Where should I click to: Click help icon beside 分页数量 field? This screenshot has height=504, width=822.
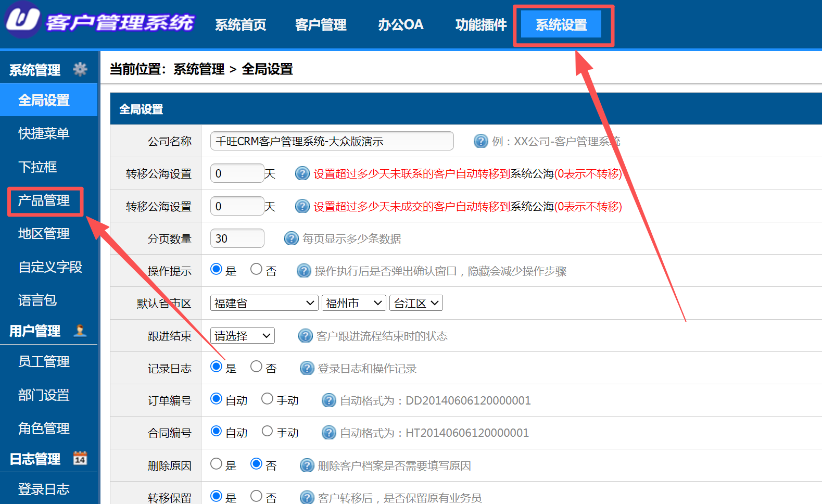(291, 238)
